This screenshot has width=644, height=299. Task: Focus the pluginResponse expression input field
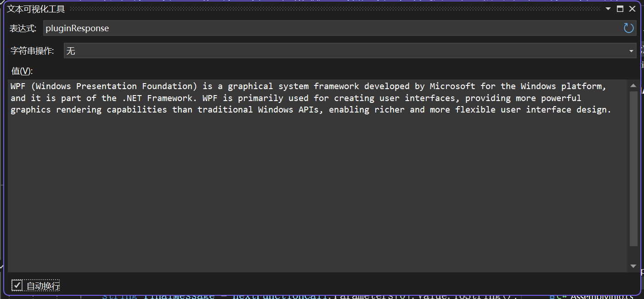(331, 28)
